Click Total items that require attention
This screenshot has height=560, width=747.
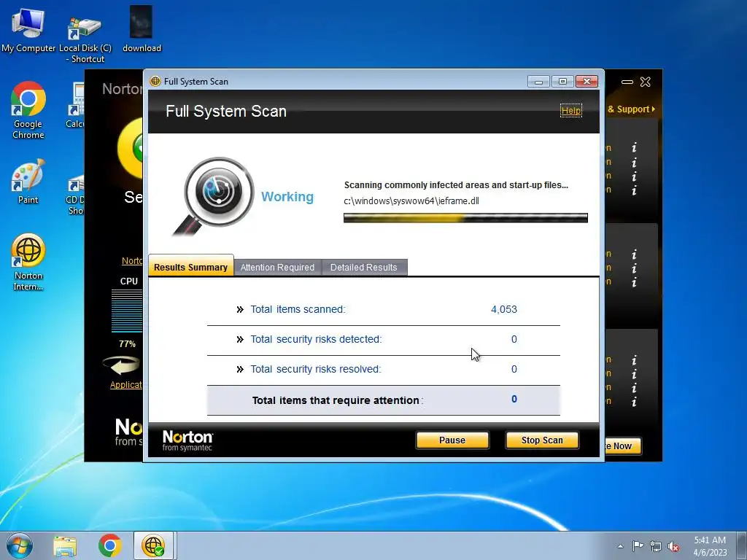(337, 400)
